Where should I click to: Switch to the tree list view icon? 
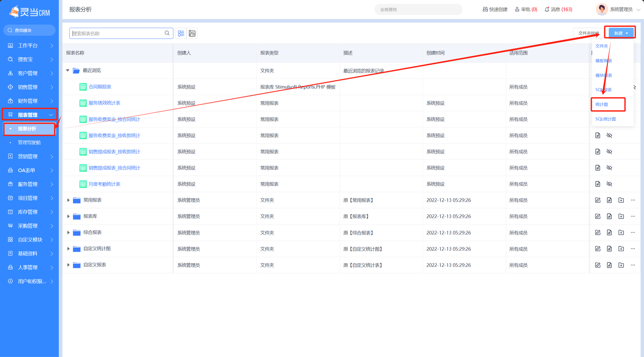point(181,33)
